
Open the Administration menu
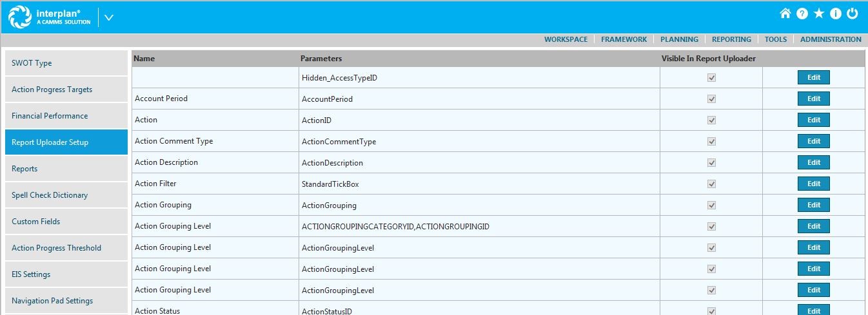831,39
